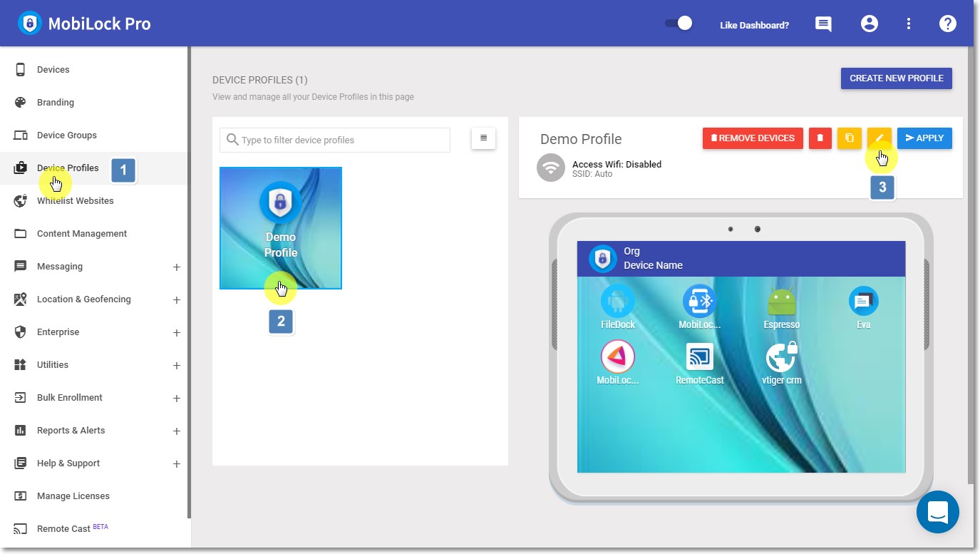This screenshot has height=554, width=980.
Task: Delete profile with red trash icon
Action: coord(820,138)
